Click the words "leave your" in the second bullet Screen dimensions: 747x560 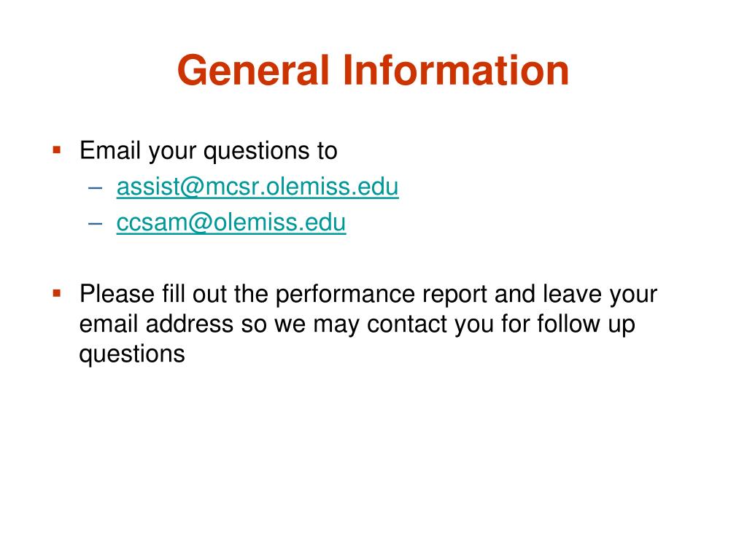[600, 295]
